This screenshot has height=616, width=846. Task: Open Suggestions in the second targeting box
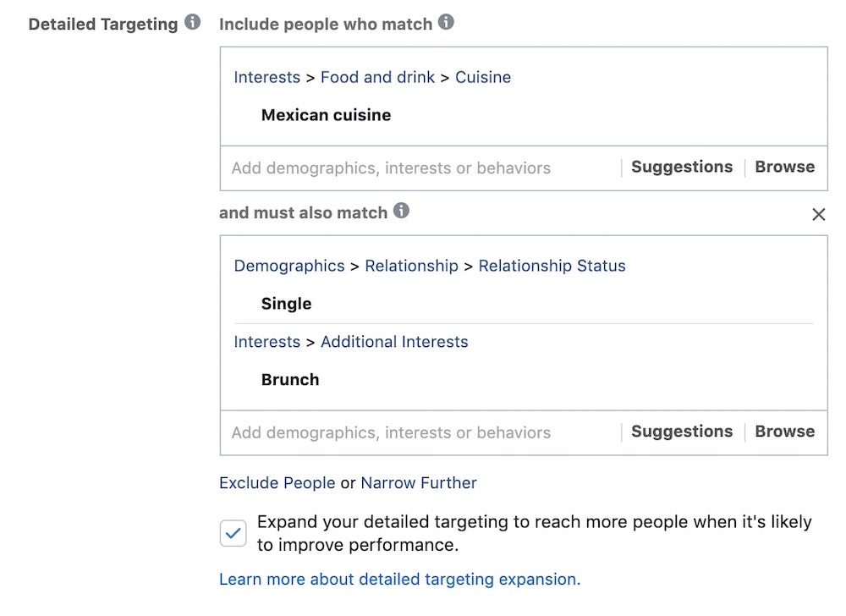click(681, 432)
